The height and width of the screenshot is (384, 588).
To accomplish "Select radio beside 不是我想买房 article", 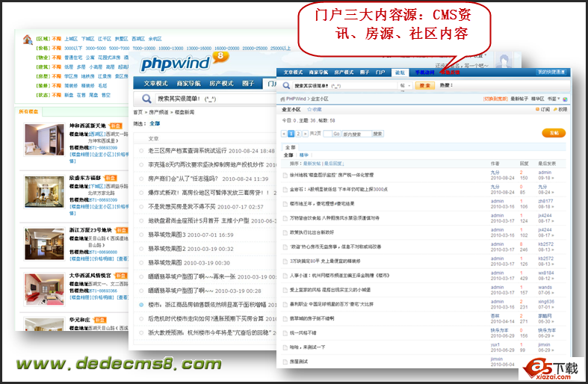I will coord(140,206).
